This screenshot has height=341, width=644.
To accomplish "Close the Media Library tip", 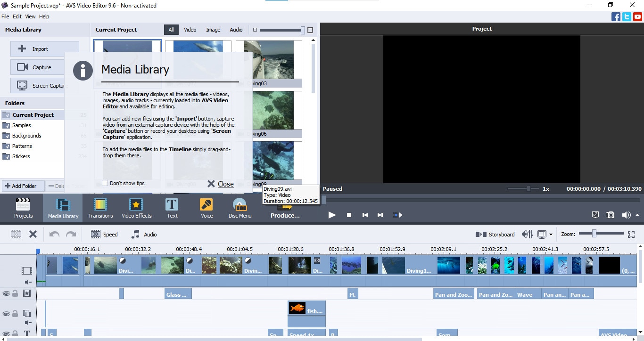I will pyautogui.click(x=221, y=184).
